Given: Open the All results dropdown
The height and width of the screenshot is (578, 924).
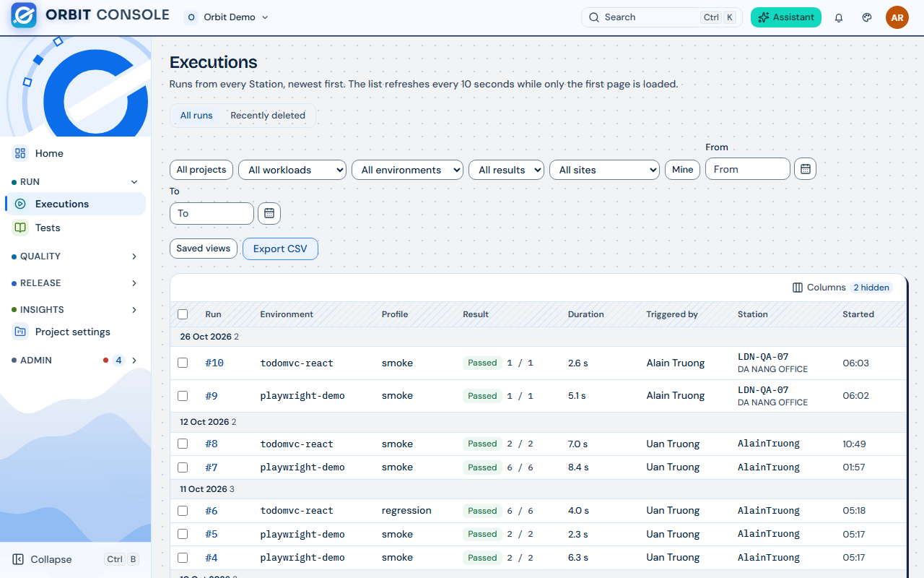Looking at the screenshot, I should [x=506, y=170].
